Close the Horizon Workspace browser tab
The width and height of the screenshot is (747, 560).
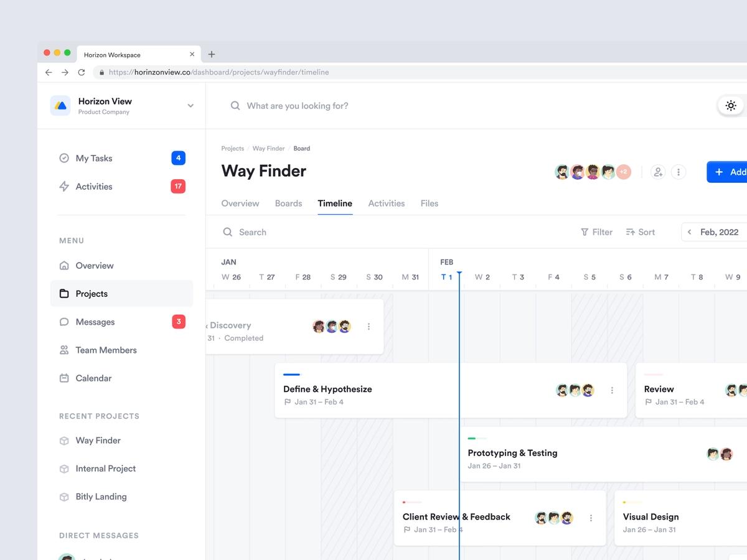coord(192,54)
